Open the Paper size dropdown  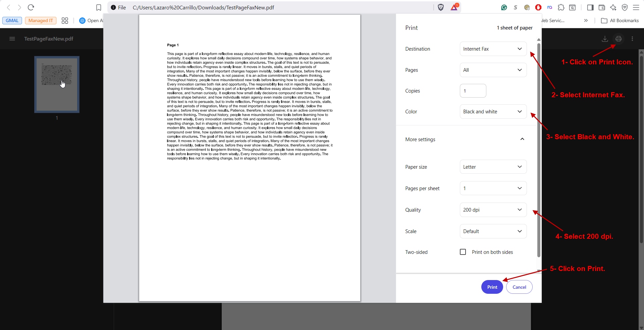coord(493,167)
